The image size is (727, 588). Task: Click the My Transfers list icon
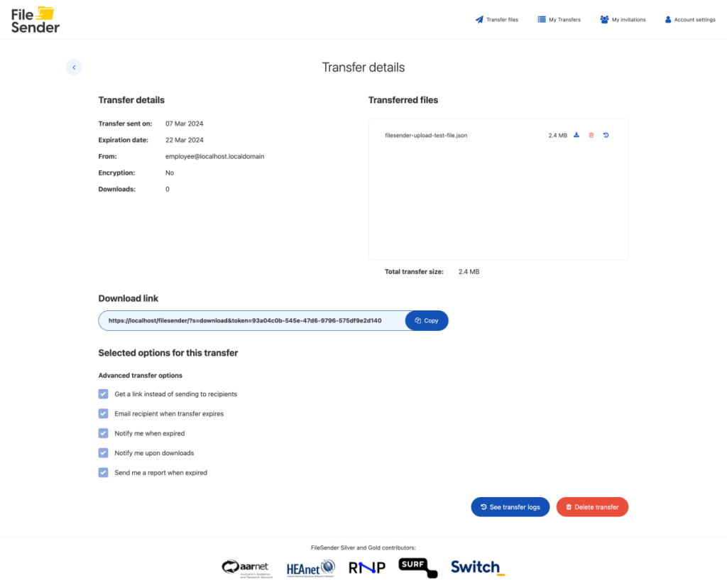click(540, 18)
